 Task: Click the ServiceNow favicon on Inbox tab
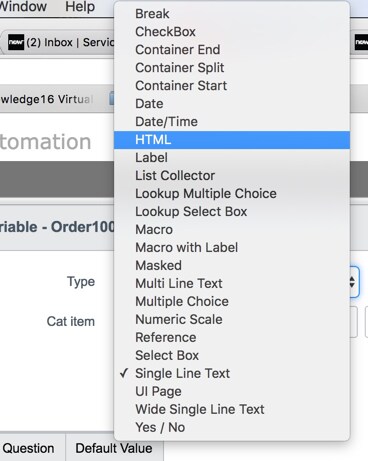click(16, 42)
